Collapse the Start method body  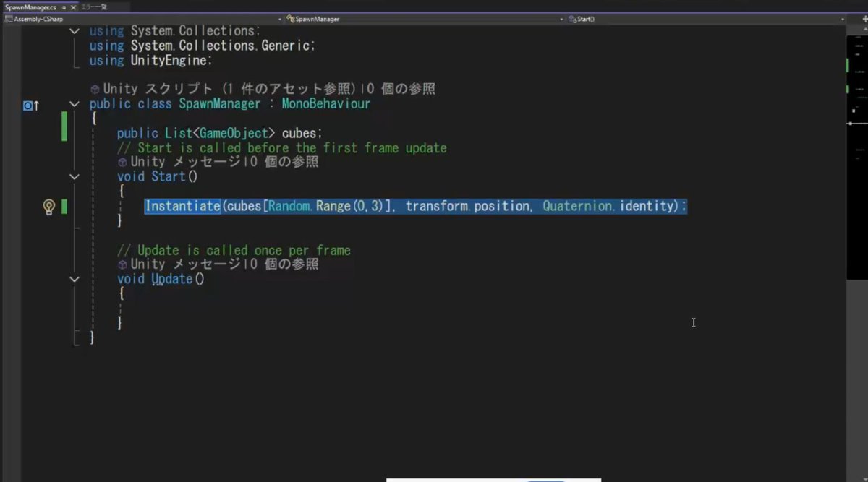coord(75,176)
